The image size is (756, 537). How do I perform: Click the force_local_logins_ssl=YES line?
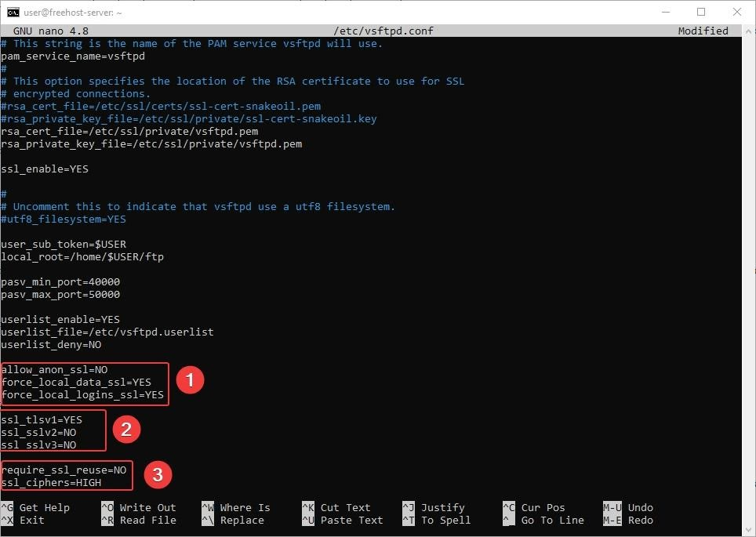click(x=82, y=395)
